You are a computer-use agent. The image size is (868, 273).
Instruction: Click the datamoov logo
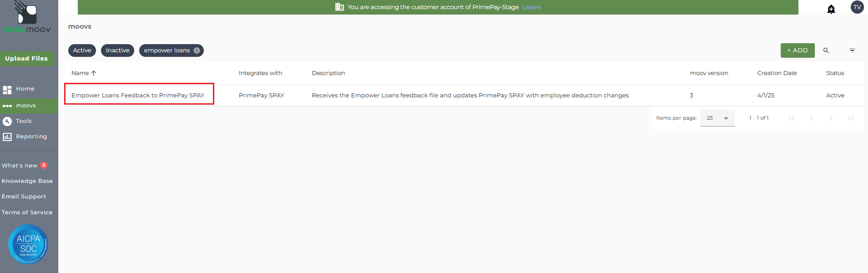[x=27, y=17]
